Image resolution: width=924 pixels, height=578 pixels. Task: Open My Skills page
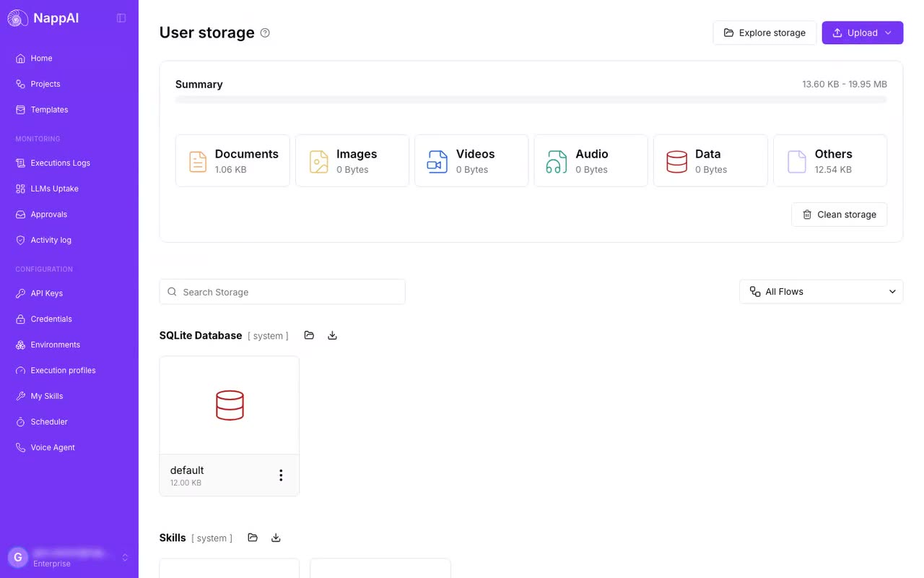69,396
